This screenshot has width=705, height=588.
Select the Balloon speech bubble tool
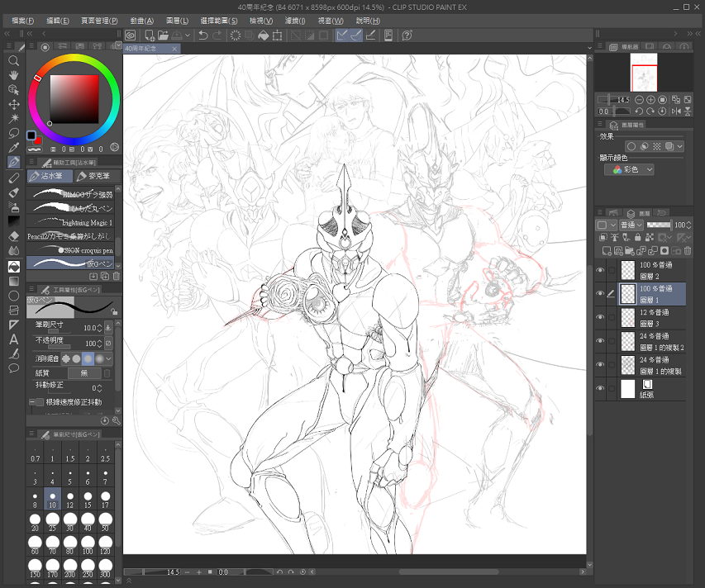(14, 368)
